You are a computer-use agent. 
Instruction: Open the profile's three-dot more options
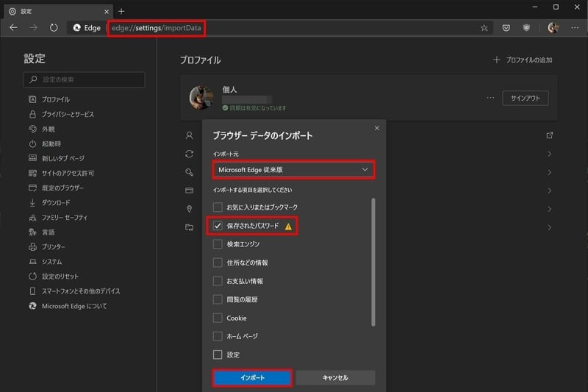[x=490, y=98]
